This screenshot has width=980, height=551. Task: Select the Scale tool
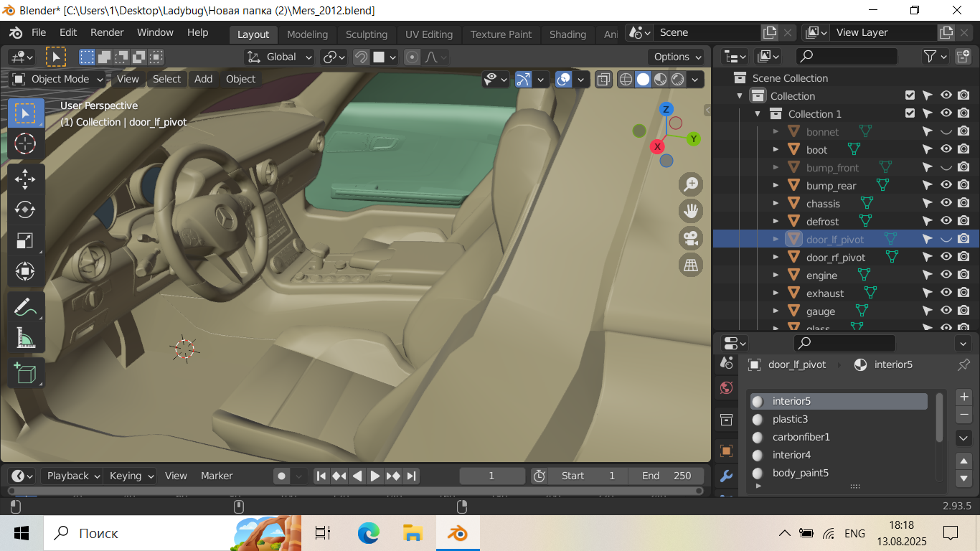[25, 240]
